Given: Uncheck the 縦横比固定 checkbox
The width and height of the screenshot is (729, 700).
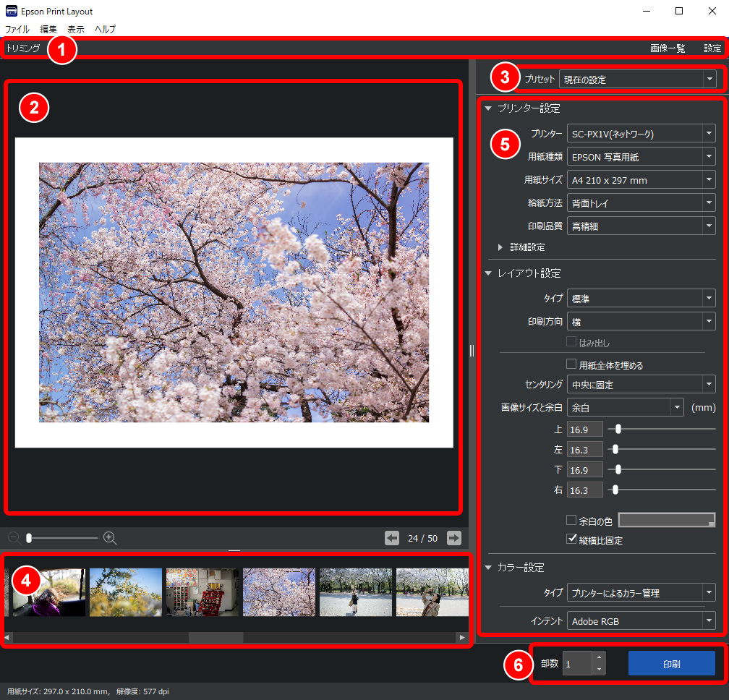Looking at the screenshot, I should pyautogui.click(x=572, y=539).
